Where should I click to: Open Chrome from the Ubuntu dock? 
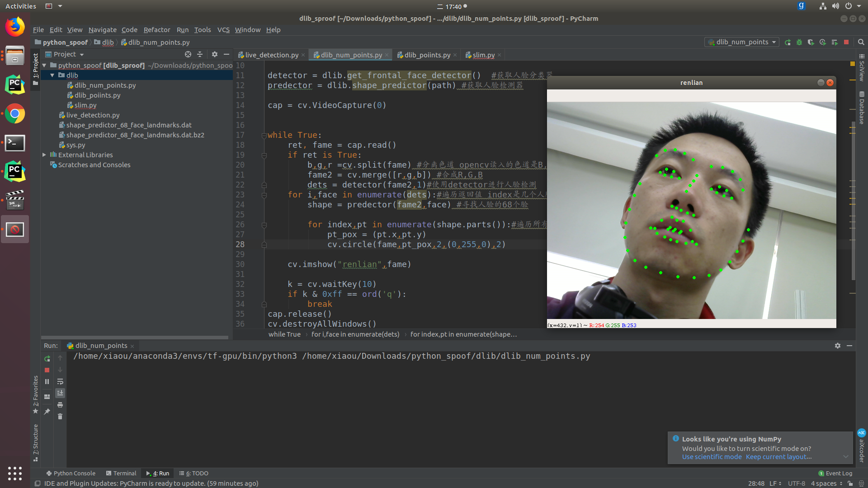tap(15, 114)
